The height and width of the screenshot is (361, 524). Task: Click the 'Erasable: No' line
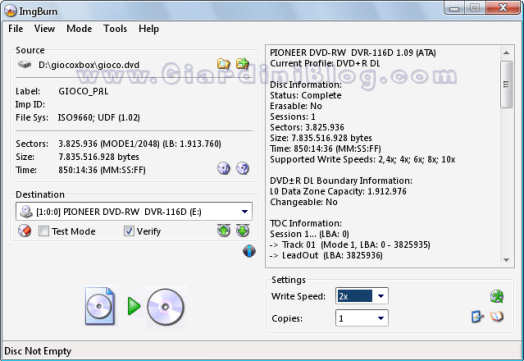pos(296,106)
